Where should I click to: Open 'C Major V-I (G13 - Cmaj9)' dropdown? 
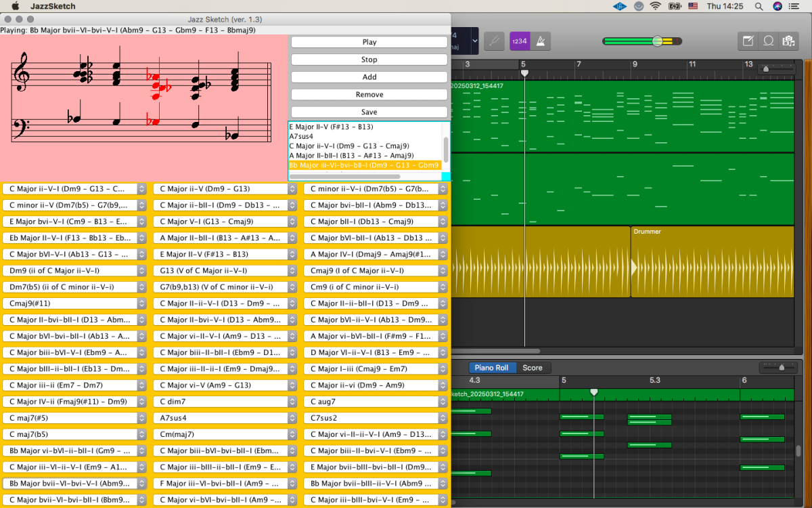pos(225,221)
